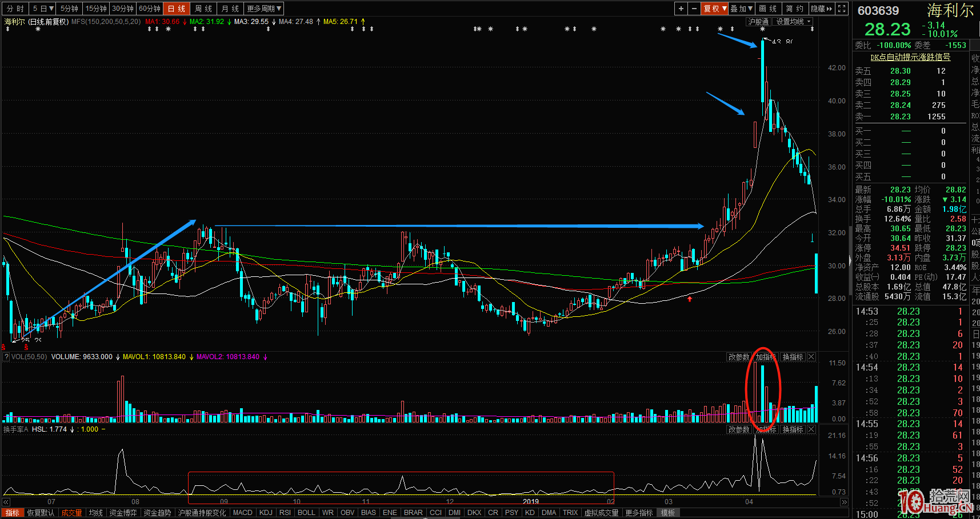Click 改参数 in the volume panel

(739, 357)
